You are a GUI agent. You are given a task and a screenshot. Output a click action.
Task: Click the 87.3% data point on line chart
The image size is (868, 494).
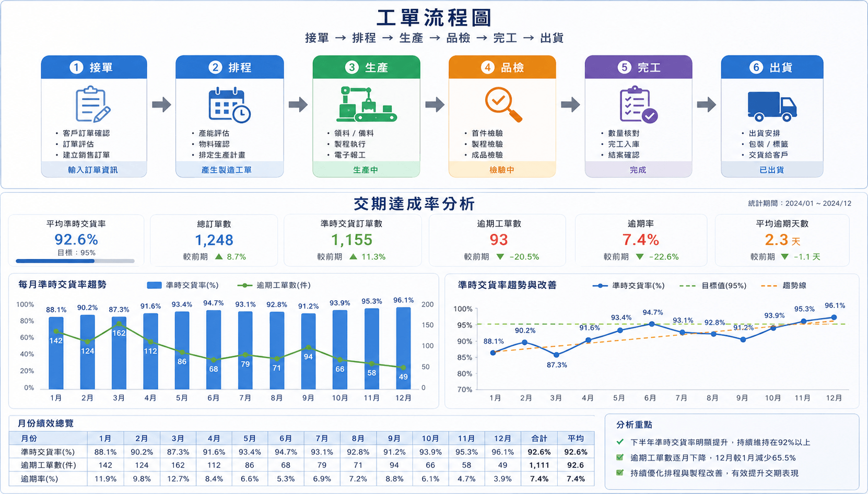556,355
